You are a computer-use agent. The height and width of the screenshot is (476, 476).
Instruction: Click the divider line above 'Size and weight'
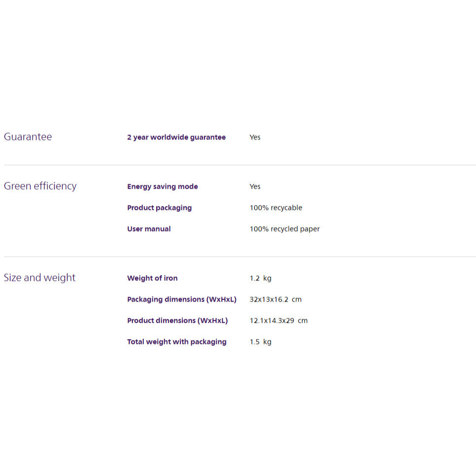point(239,257)
